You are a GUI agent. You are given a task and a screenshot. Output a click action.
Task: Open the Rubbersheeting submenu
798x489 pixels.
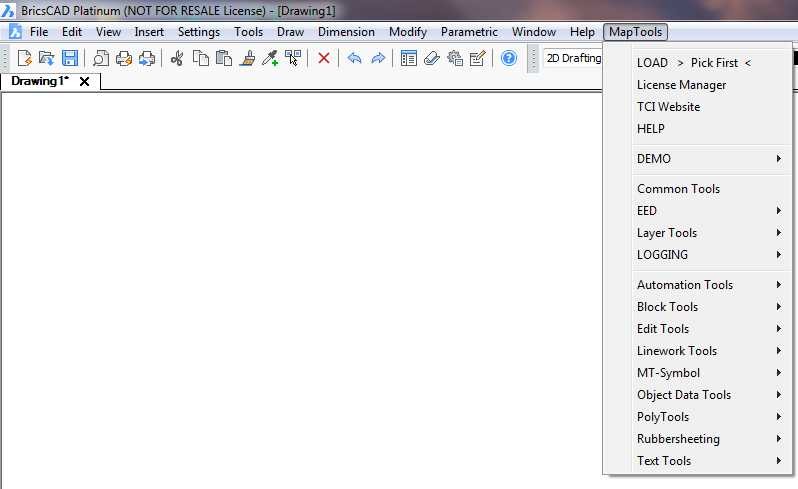pyautogui.click(x=711, y=439)
